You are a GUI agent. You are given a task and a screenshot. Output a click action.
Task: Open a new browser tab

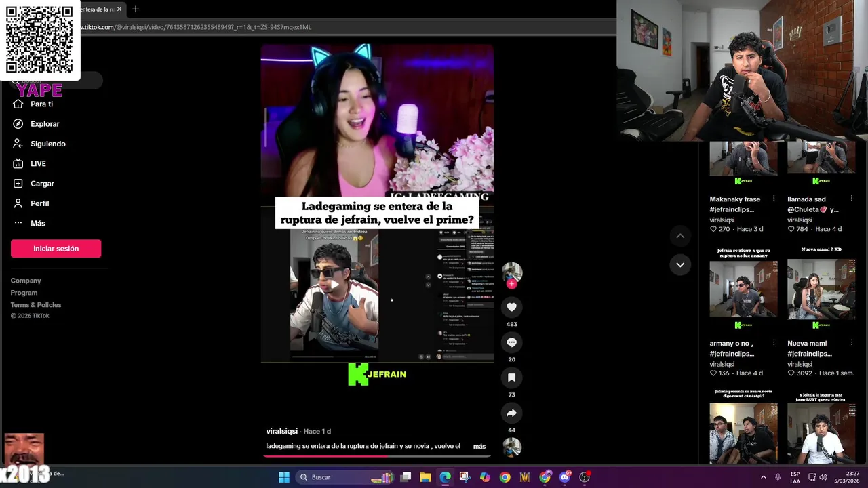click(136, 9)
